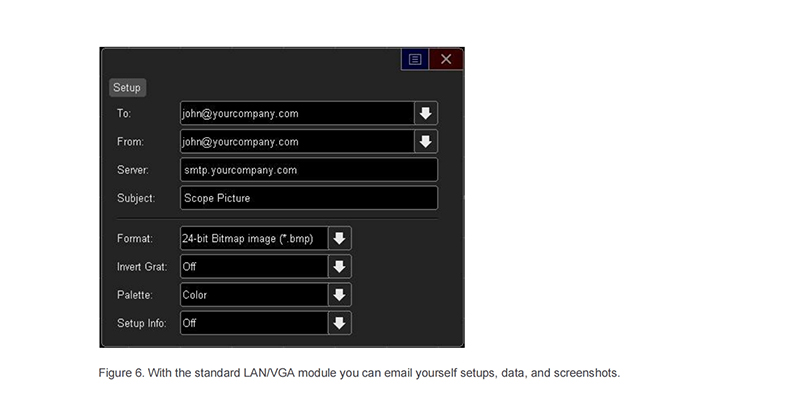This screenshot has height=417, width=800.
Task: Open the Invert Grat dropdown arrow
Action: click(x=339, y=266)
